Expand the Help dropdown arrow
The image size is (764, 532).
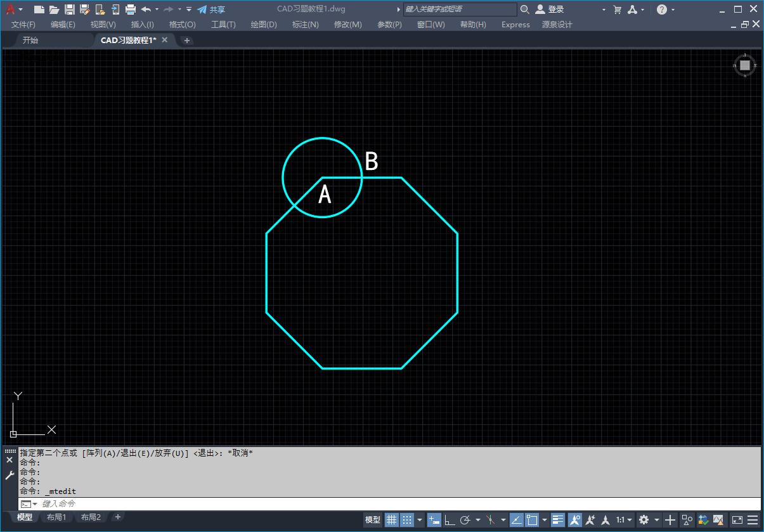coord(673,10)
